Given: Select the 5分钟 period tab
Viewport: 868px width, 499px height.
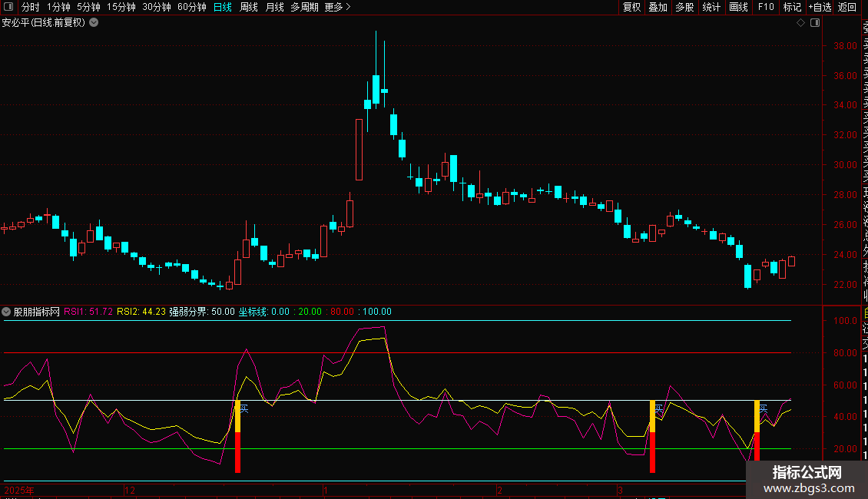Looking at the screenshot, I should click(x=88, y=7).
